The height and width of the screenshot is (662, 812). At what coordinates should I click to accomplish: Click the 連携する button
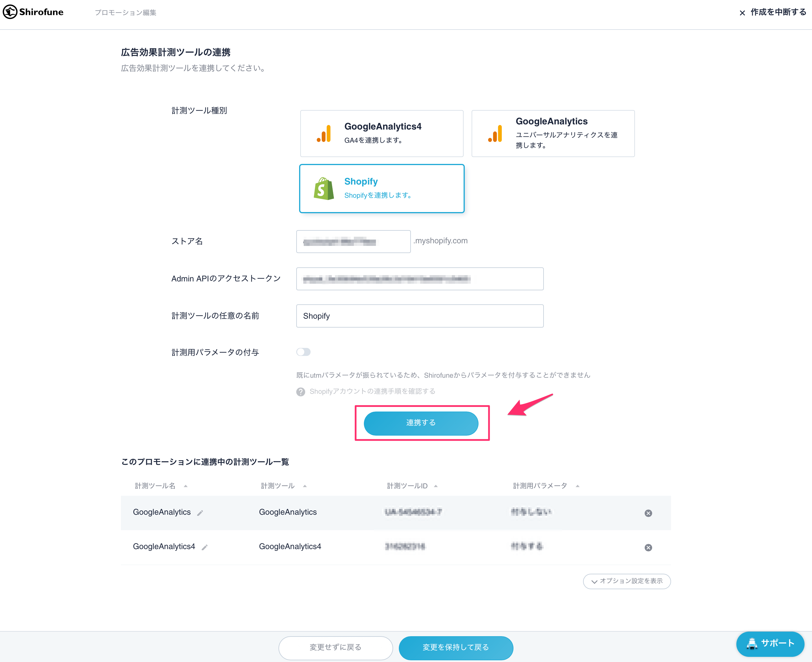click(421, 423)
